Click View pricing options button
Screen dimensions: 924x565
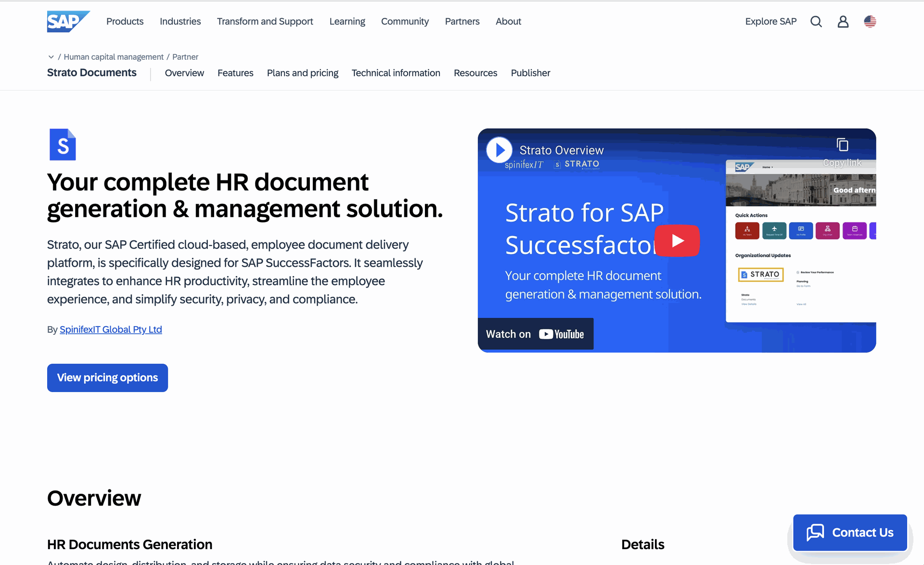[x=107, y=378]
